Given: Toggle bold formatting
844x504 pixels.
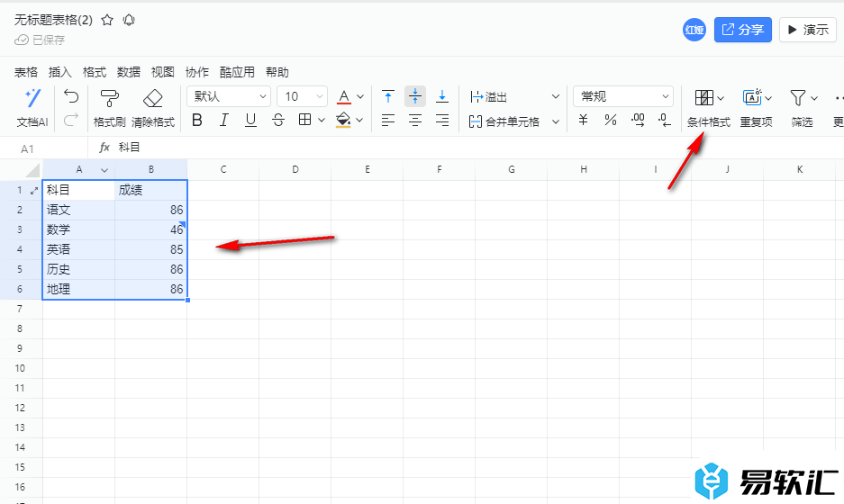Looking at the screenshot, I should click(197, 120).
